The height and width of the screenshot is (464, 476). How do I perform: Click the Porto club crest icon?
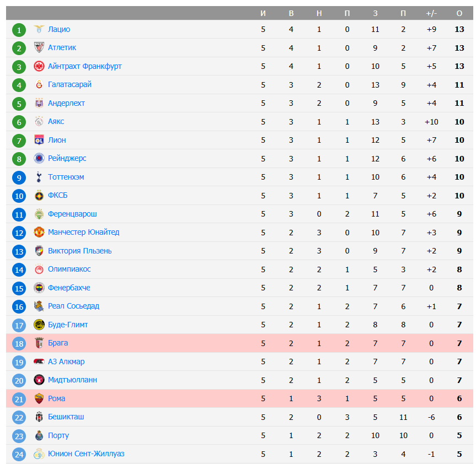click(39, 435)
